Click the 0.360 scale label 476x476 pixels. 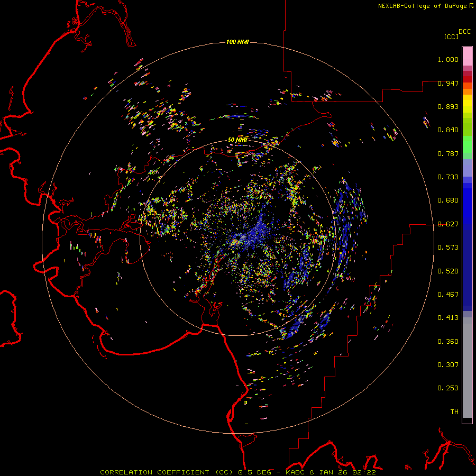448,342
